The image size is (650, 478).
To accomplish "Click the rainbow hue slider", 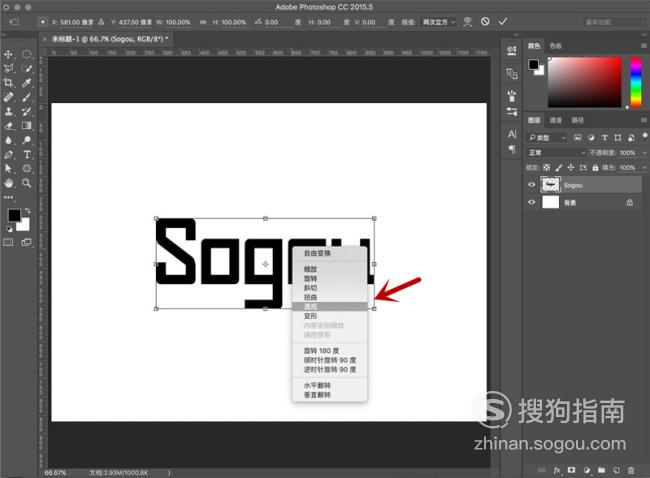I will [x=635, y=82].
